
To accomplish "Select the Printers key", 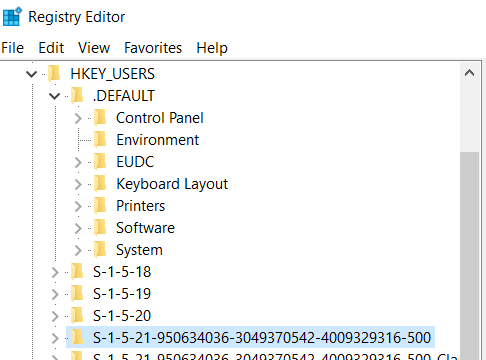I will tap(140, 206).
